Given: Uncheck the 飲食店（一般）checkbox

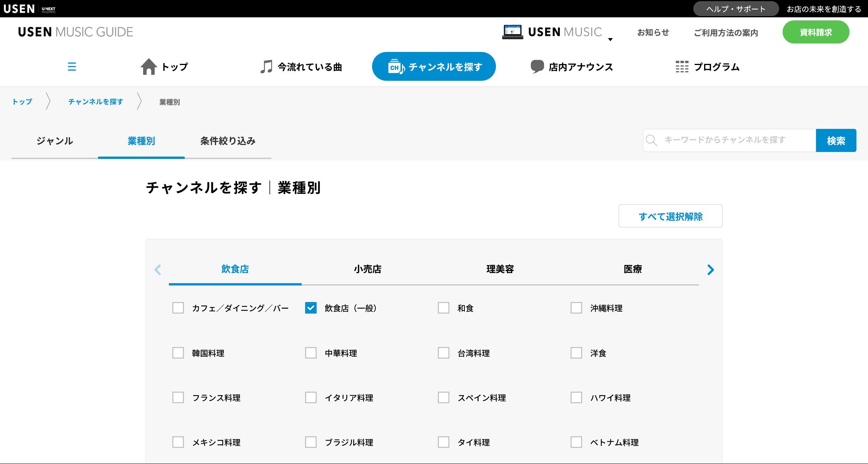Looking at the screenshot, I should coord(311,308).
